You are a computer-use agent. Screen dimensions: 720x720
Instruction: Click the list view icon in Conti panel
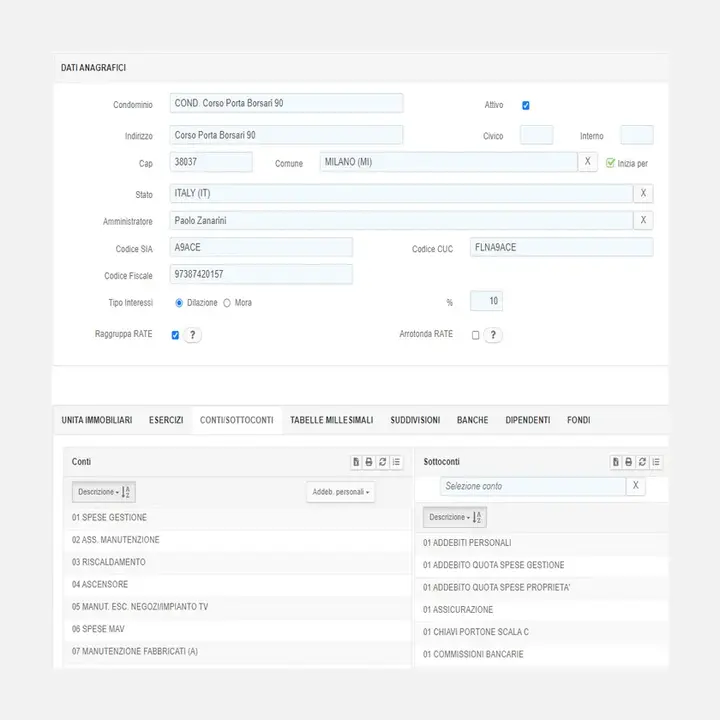click(x=396, y=462)
